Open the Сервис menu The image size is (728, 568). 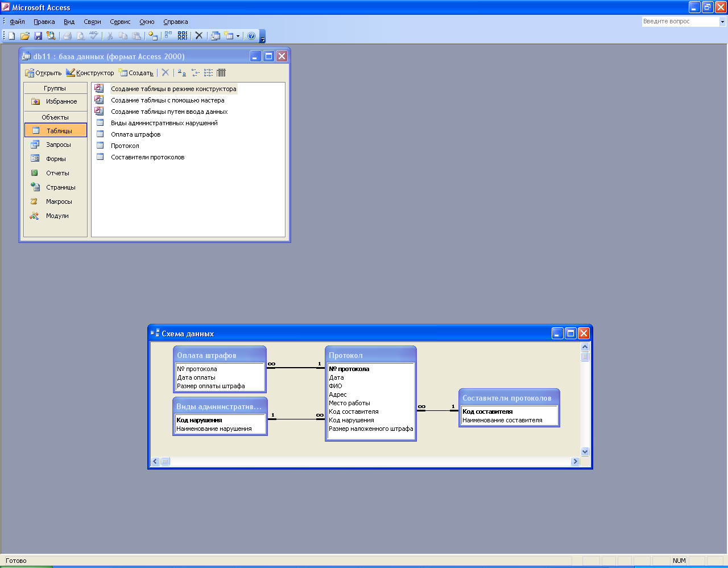[120, 22]
